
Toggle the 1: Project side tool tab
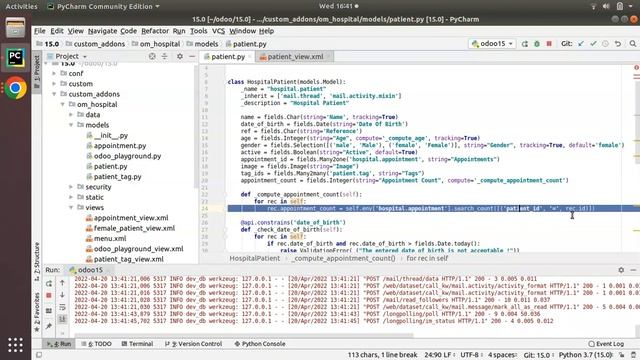pyautogui.click(x=37, y=72)
